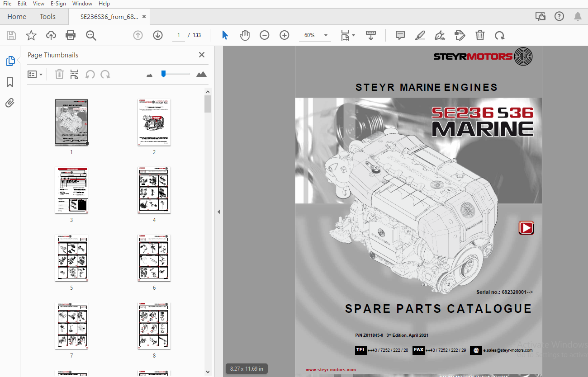Rotate pages counterclockwise in thumbnails panel
The height and width of the screenshot is (377, 588).
(90, 74)
